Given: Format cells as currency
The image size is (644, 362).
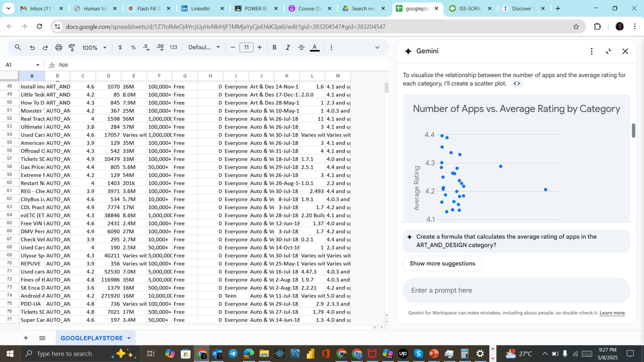Looking at the screenshot, I should point(120,48).
